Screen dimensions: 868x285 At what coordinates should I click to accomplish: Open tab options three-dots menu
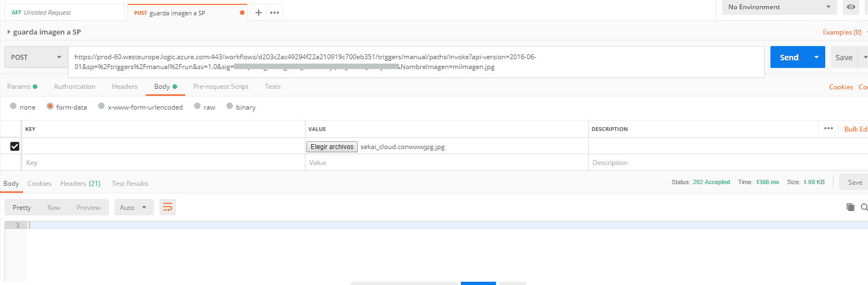tap(275, 13)
